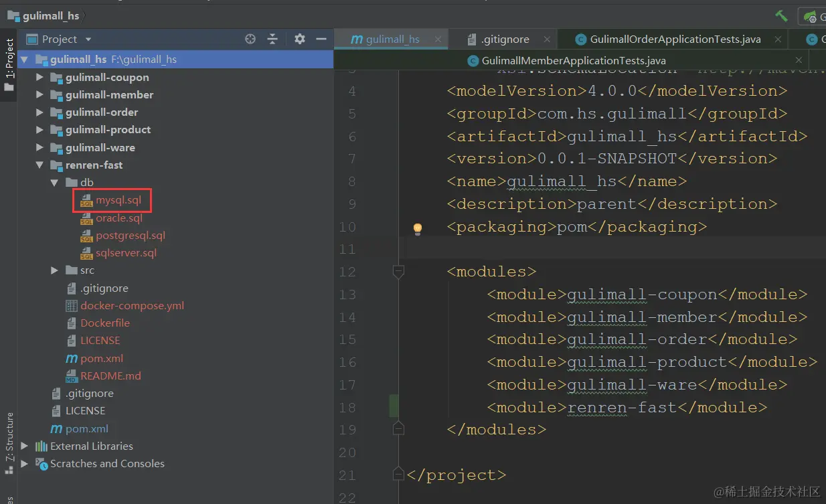Click line number 18 in the gutter

pos(347,408)
